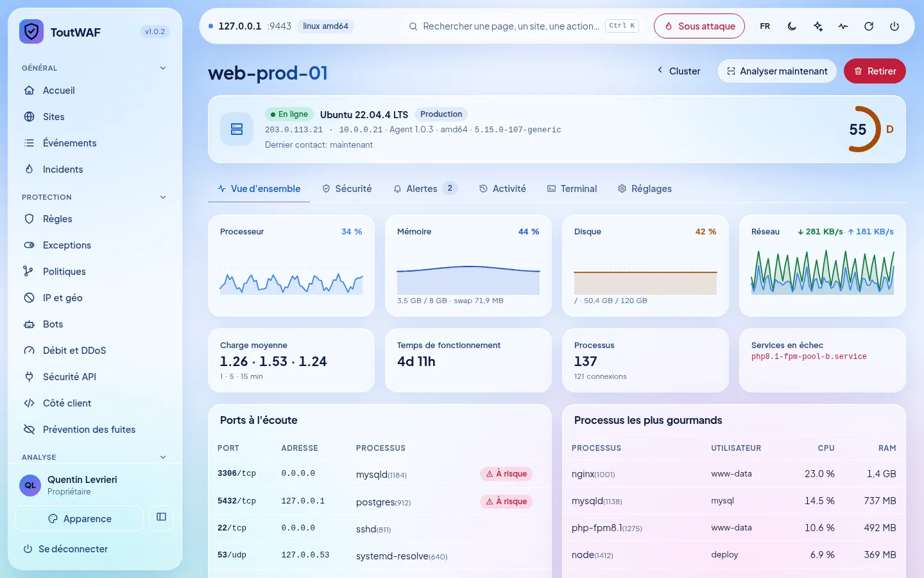The height and width of the screenshot is (578, 924).
Task: Expand the ANALYSE section chevron
Action: (x=163, y=457)
